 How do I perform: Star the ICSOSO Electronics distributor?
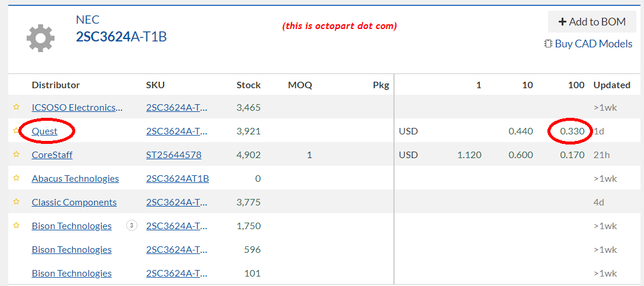(17, 107)
